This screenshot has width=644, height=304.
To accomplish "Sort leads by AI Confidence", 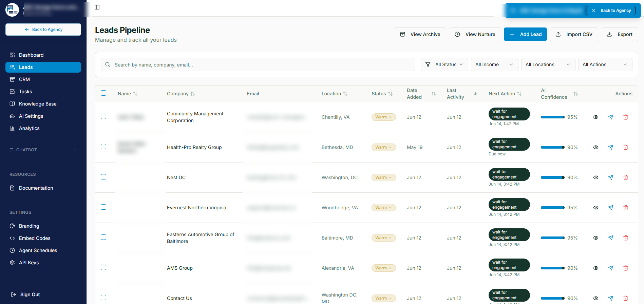I will (x=576, y=94).
